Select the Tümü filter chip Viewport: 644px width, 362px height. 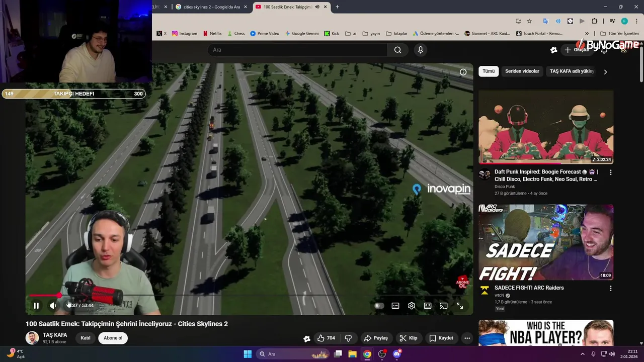tap(489, 71)
